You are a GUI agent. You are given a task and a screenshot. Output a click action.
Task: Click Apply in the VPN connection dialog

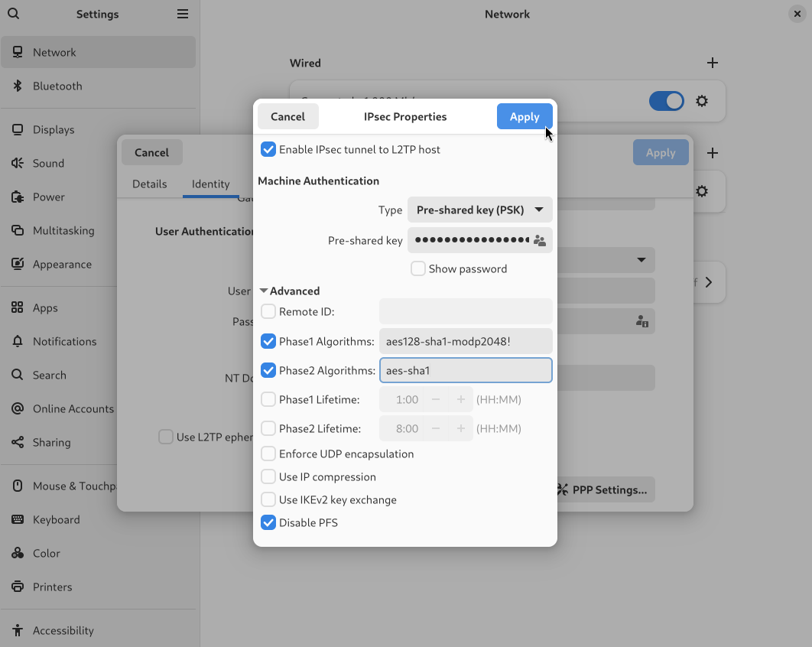pyautogui.click(x=661, y=152)
